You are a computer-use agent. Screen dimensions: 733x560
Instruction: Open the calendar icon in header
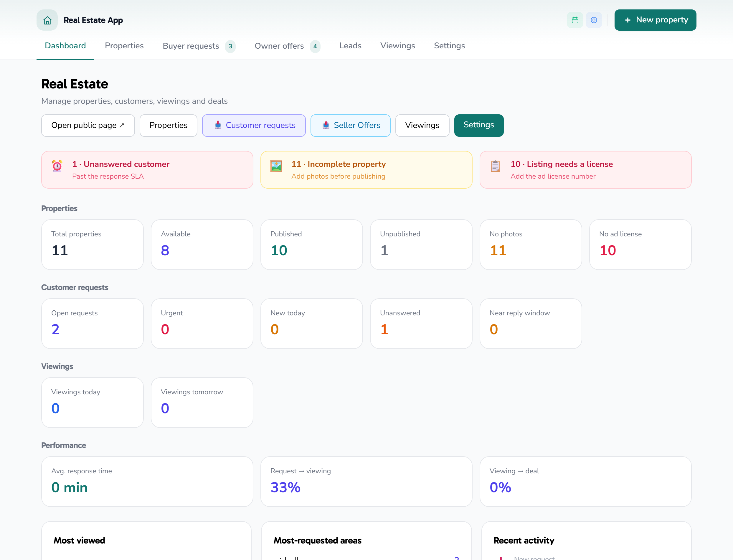[575, 20]
